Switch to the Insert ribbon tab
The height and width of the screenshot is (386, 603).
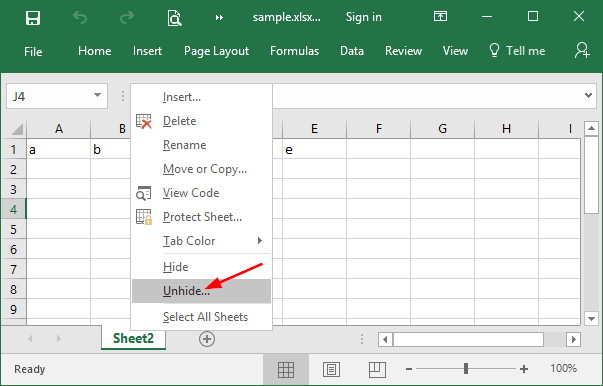point(147,51)
